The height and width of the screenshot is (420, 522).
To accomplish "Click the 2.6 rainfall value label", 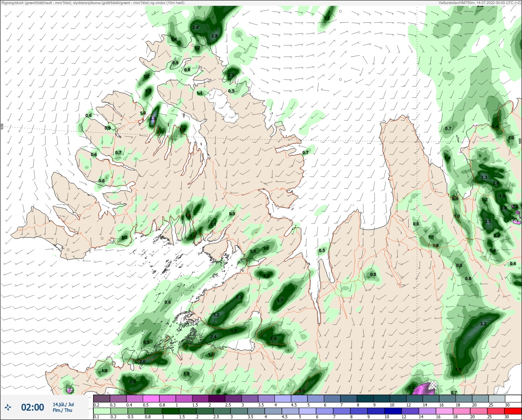I will (x=496, y=183).
